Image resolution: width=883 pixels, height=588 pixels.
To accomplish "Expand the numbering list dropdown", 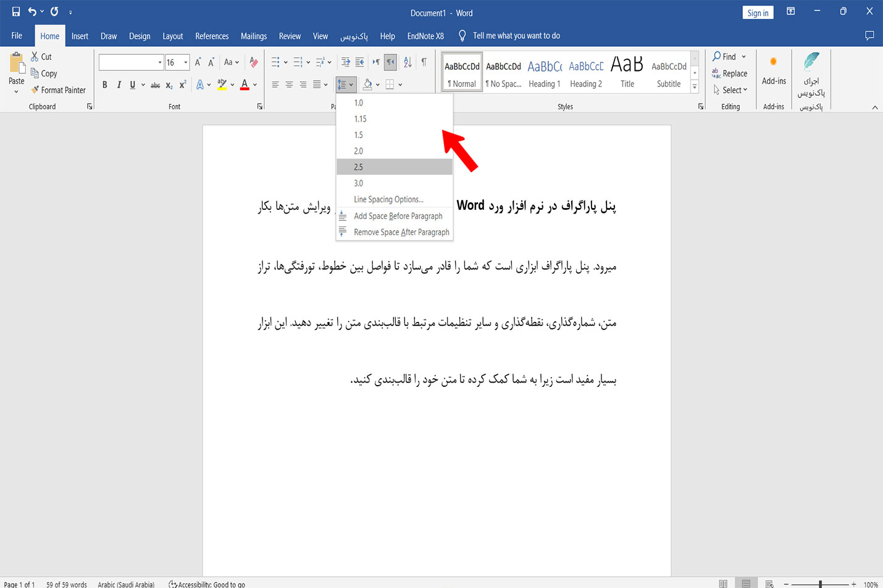I will click(x=308, y=62).
